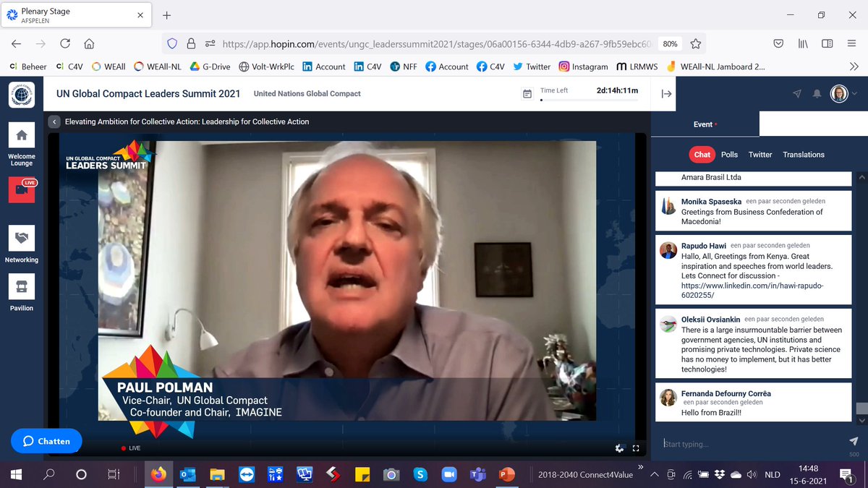Go back with the session title arrow
Image resolution: width=868 pixels, height=488 pixels.
click(x=54, y=121)
